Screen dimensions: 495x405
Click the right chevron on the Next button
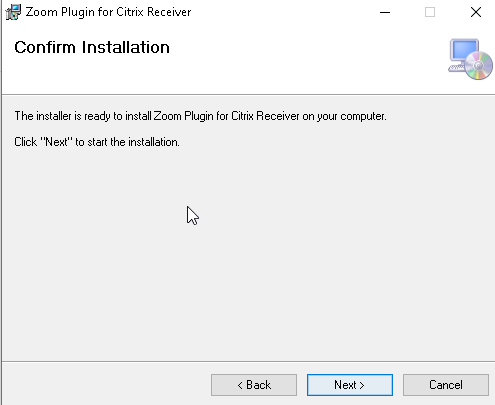pyautogui.click(x=362, y=385)
